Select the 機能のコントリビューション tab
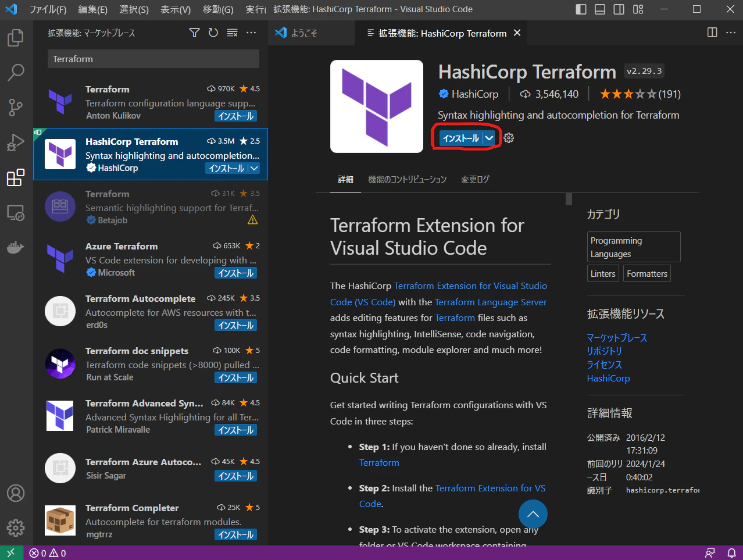The image size is (743, 560). 407,180
